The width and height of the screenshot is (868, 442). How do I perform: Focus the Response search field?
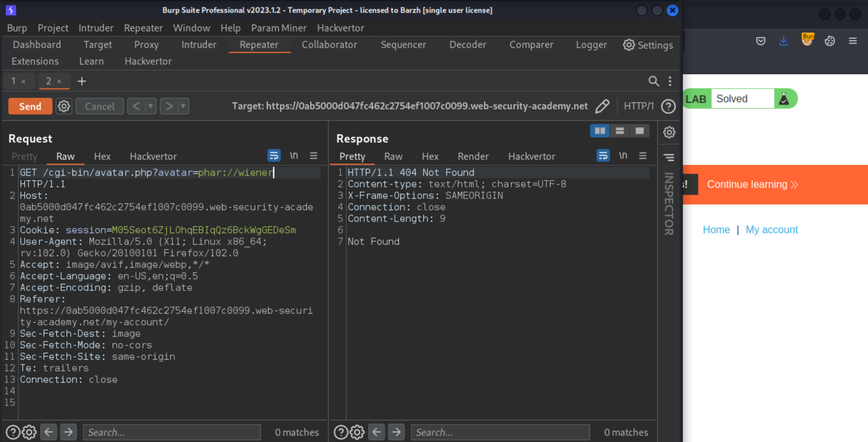[500, 432]
